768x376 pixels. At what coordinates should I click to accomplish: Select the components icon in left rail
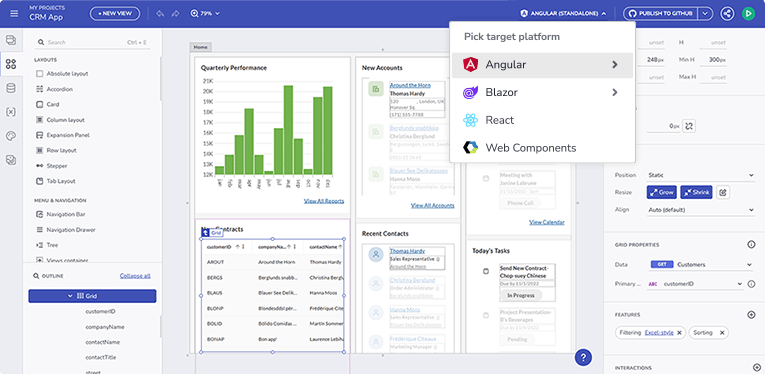tap(11, 64)
